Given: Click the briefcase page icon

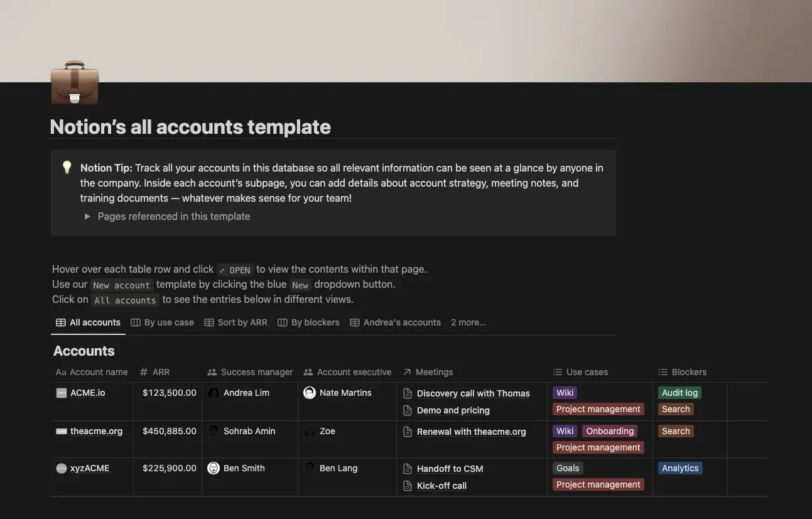Looking at the screenshot, I should click(75, 82).
